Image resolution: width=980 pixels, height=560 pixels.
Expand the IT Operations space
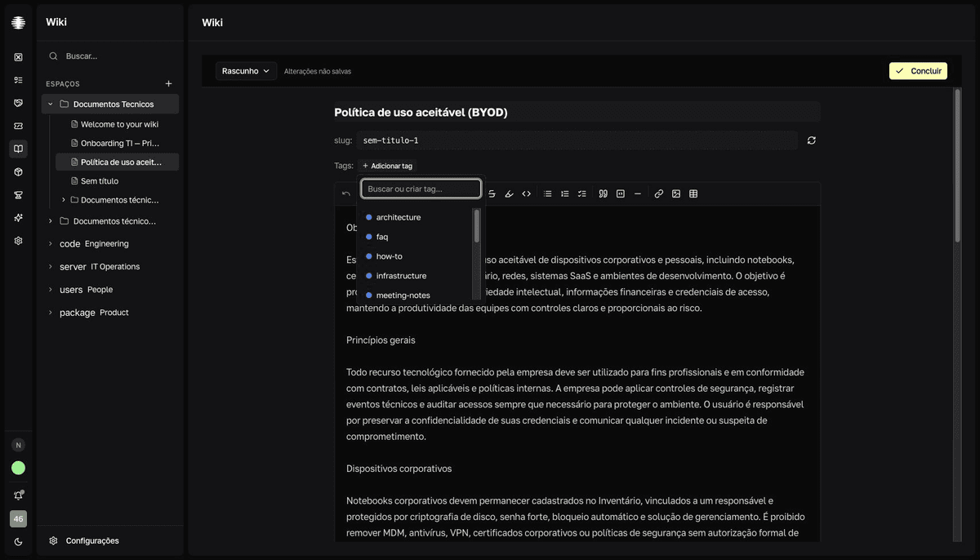coord(51,267)
